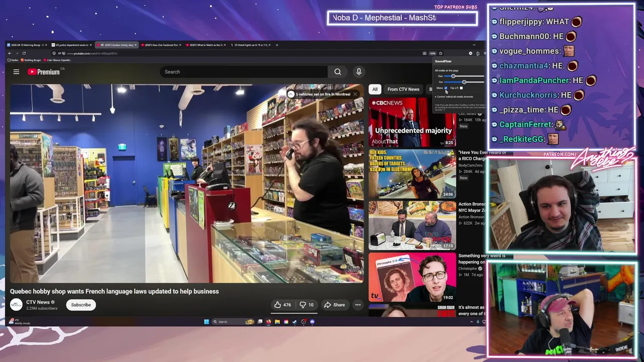Image resolution: width=644 pixels, height=362 pixels.
Task: Toggle the Flip L/R checkbox in SoundFixer
Action: click(x=461, y=88)
